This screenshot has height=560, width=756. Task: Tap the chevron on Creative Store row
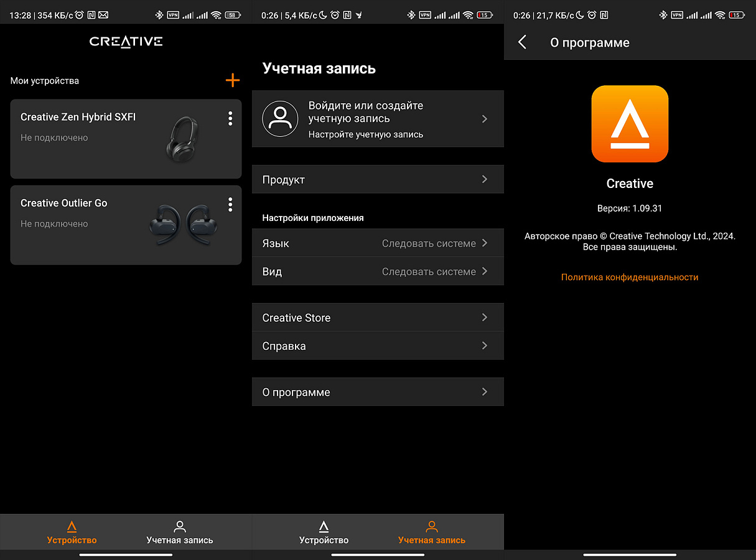pos(485,317)
